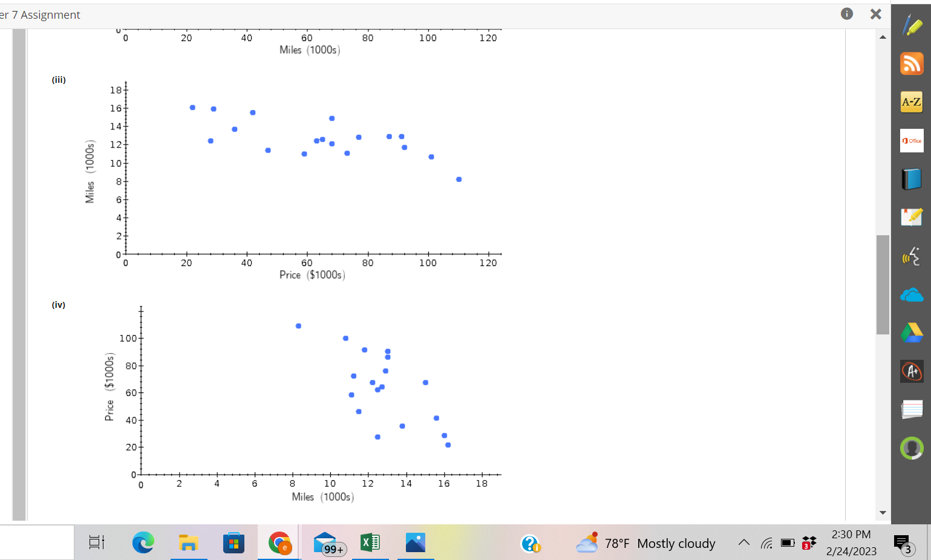
Task: Open the green-ringed profile icon
Action: point(912,448)
